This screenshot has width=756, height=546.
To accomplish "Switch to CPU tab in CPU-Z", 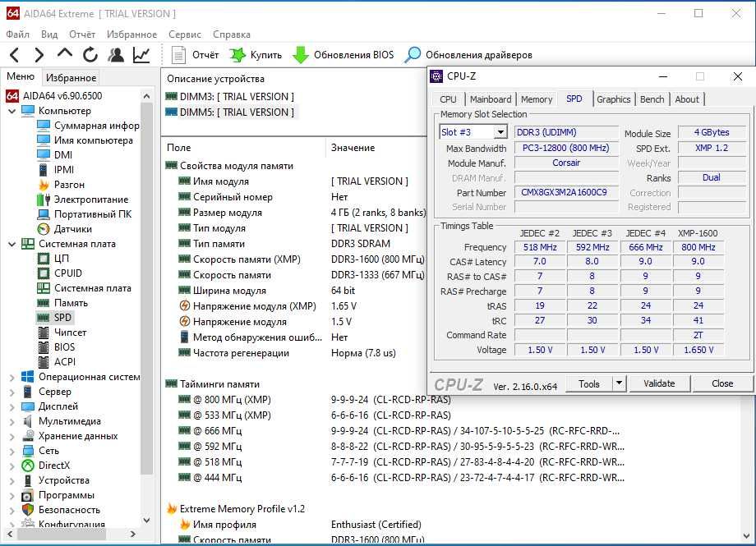I will (448, 99).
